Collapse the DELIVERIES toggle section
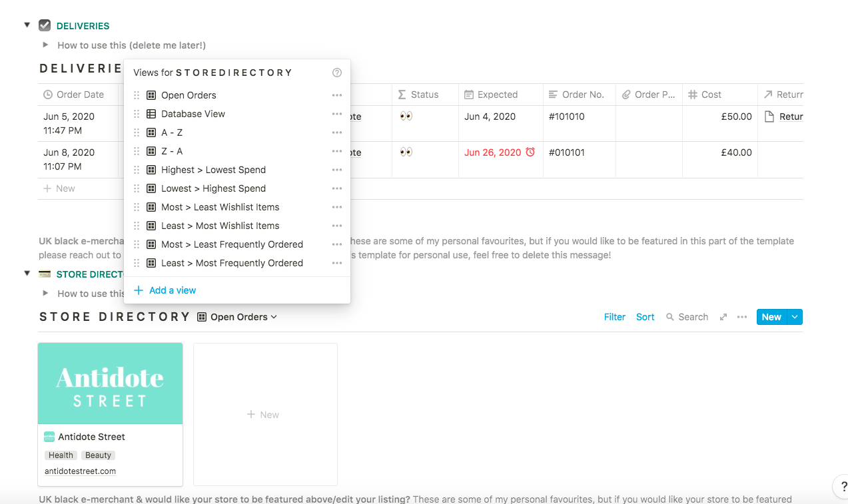 point(27,25)
